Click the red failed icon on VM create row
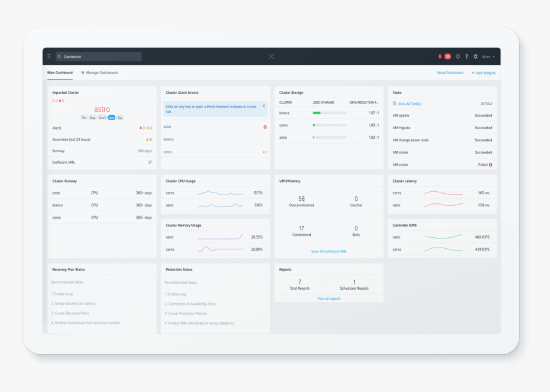Screen dimensions: 550x392 [491, 165]
